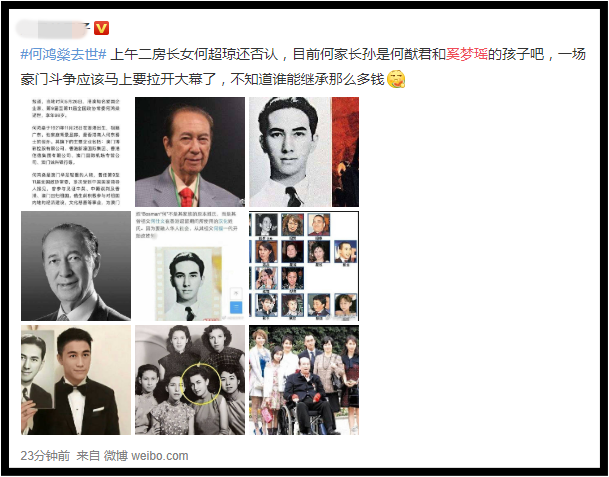This screenshot has width=609, height=477.
Task: Click the blurred username of the poster
Action: [53, 29]
